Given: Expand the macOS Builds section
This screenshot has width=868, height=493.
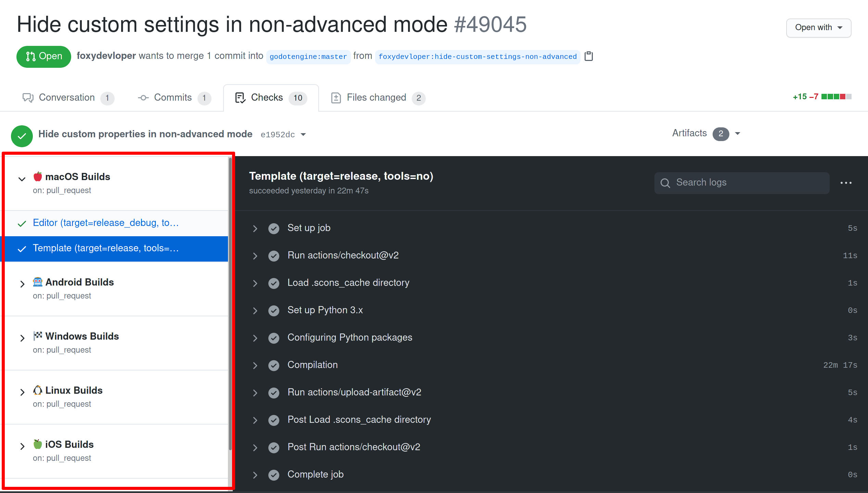Looking at the screenshot, I should [23, 177].
